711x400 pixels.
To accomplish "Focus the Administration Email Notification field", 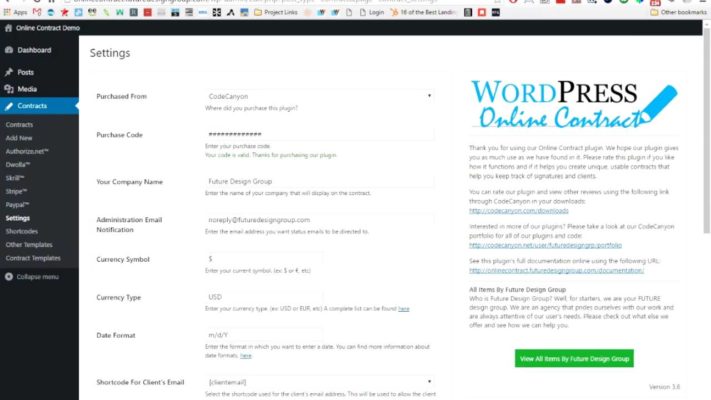I will pyautogui.click(x=320, y=220).
